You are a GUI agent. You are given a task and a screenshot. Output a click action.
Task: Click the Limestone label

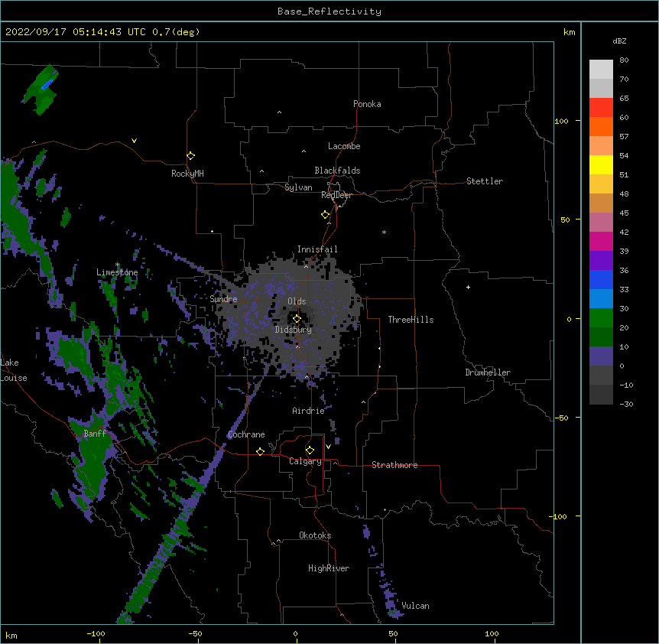(x=117, y=272)
